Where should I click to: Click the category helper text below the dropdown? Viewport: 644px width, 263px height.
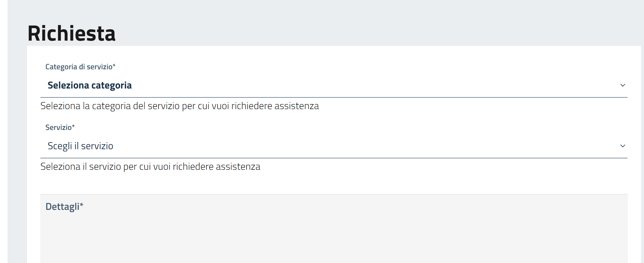coord(180,106)
